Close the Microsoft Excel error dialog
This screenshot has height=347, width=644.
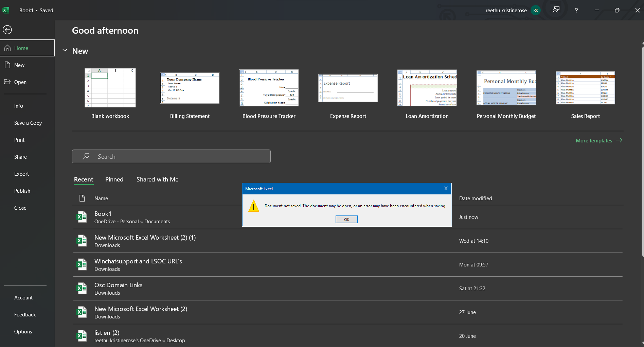click(446, 189)
